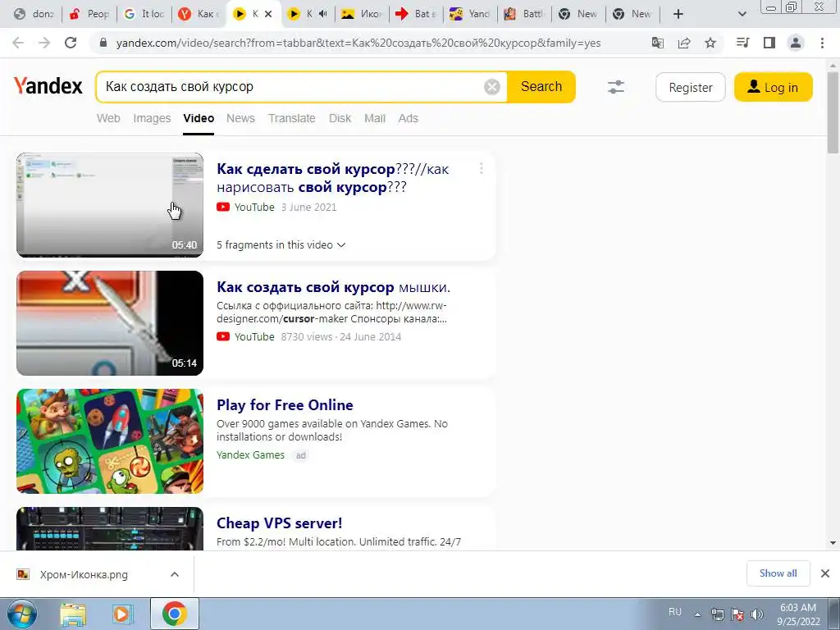Open the Yandex Games ad thumbnail
Viewport: 840px width, 630px height.
tap(110, 441)
